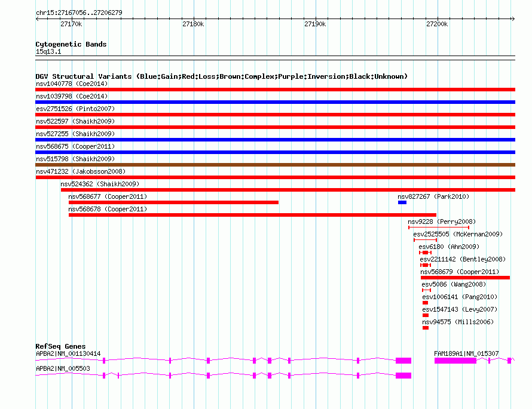Click the nsv1040778 (Coe2014) variant label

[x=72, y=84]
